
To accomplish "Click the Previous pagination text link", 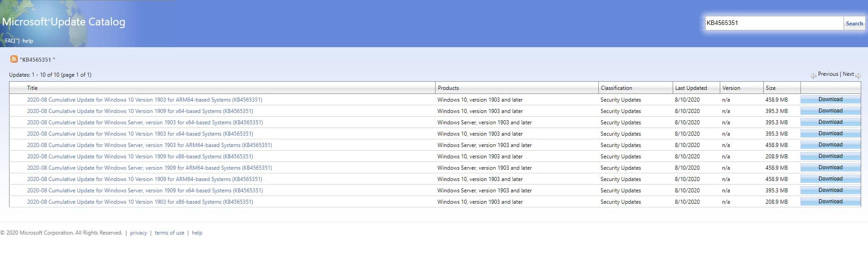I will coord(828,74).
